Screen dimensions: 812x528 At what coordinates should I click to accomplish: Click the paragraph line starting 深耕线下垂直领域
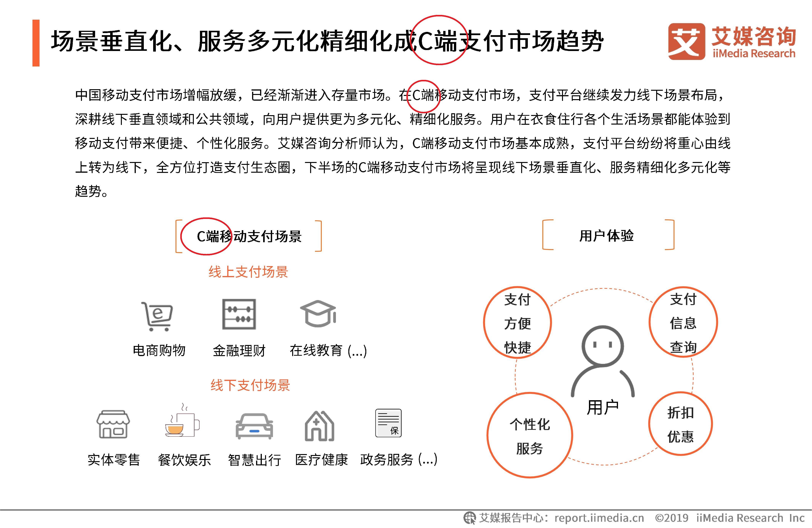click(403, 119)
